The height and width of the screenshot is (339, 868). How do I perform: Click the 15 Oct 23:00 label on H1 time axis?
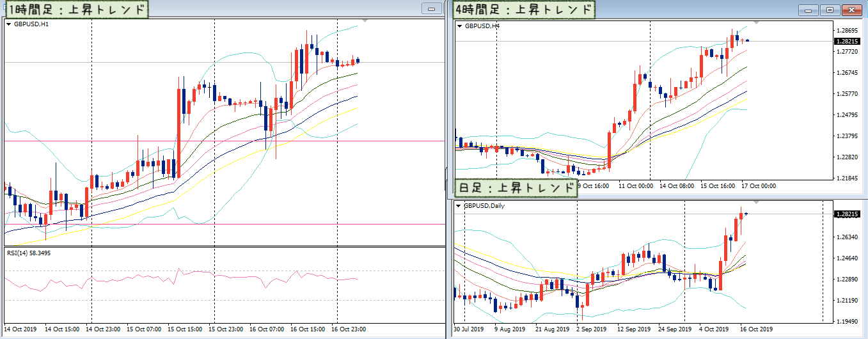point(226,329)
